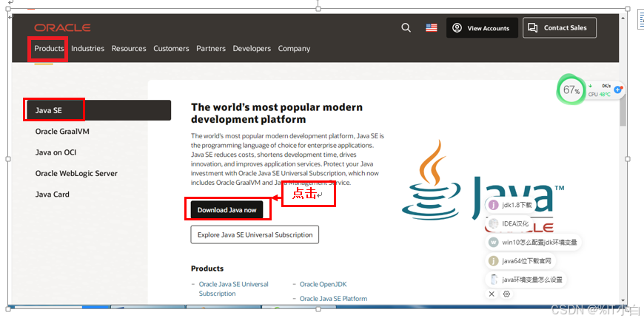This screenshot has width=644, height=321.
Task: Click the IDEA汉化 suggestion bubble
Action: 509,223
